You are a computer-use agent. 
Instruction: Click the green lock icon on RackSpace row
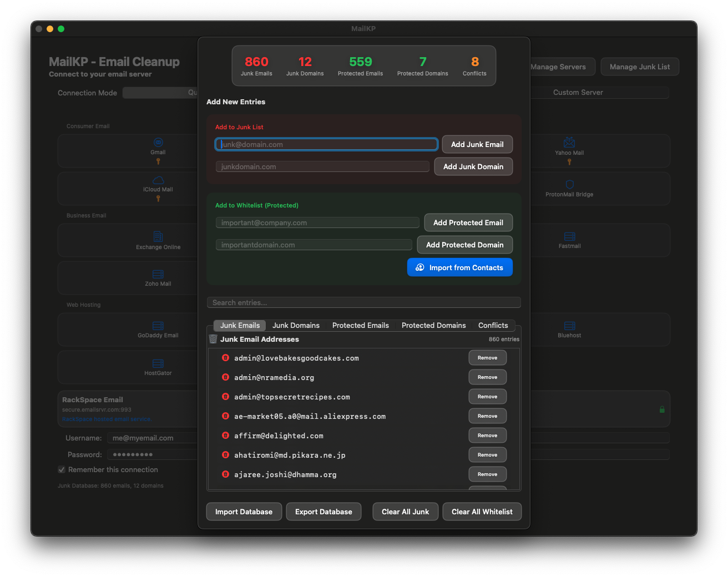click(x=662, y=409)
